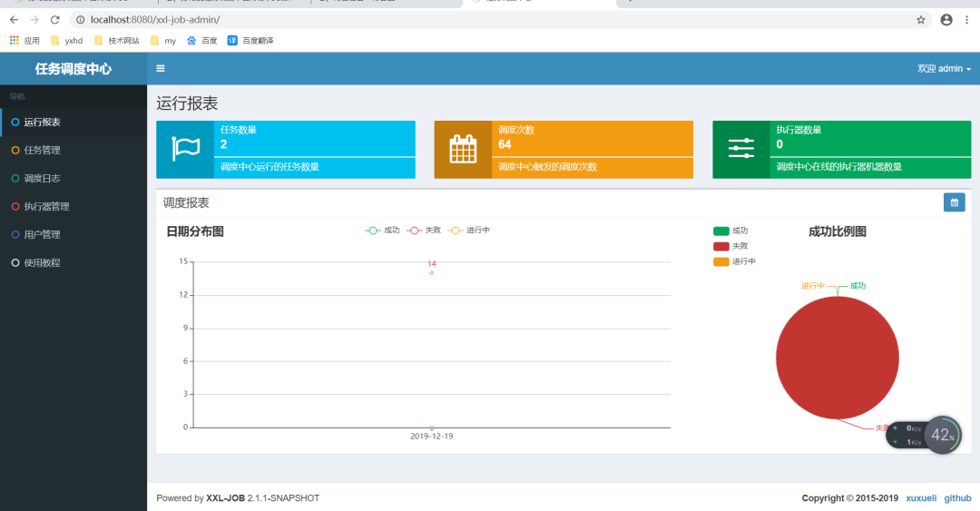Open the xuxueli footer link

pyautogui.click(x=921, y=498)
